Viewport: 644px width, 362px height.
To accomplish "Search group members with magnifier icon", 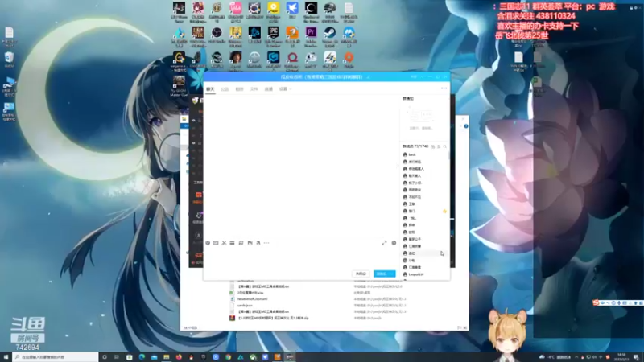I will pyautogui.click(x=445, y=146).
